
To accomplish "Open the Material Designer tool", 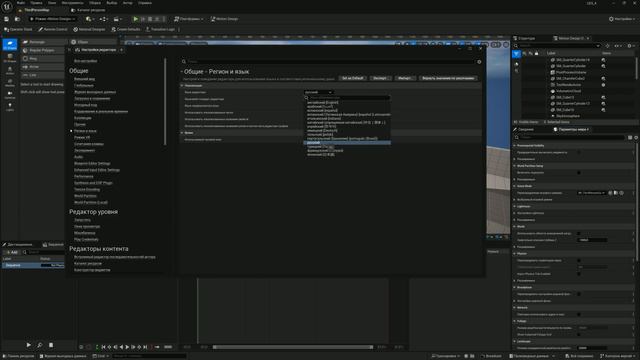I will (89, 29).
